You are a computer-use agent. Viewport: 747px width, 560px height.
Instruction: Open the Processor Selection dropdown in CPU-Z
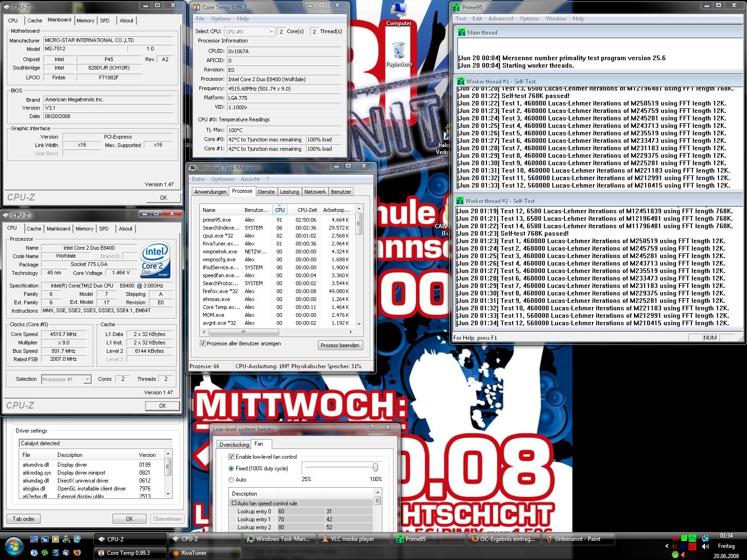click(x=66, y=379)
